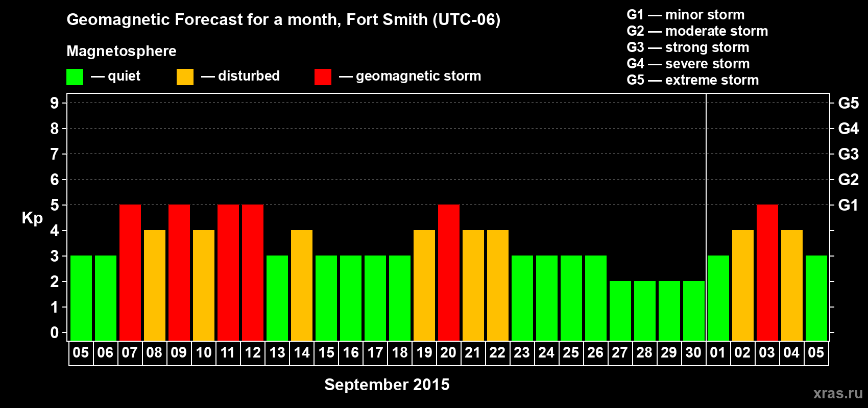Click date label 11
The height and width of the screenshot is (408, 868).
[228, 352]
